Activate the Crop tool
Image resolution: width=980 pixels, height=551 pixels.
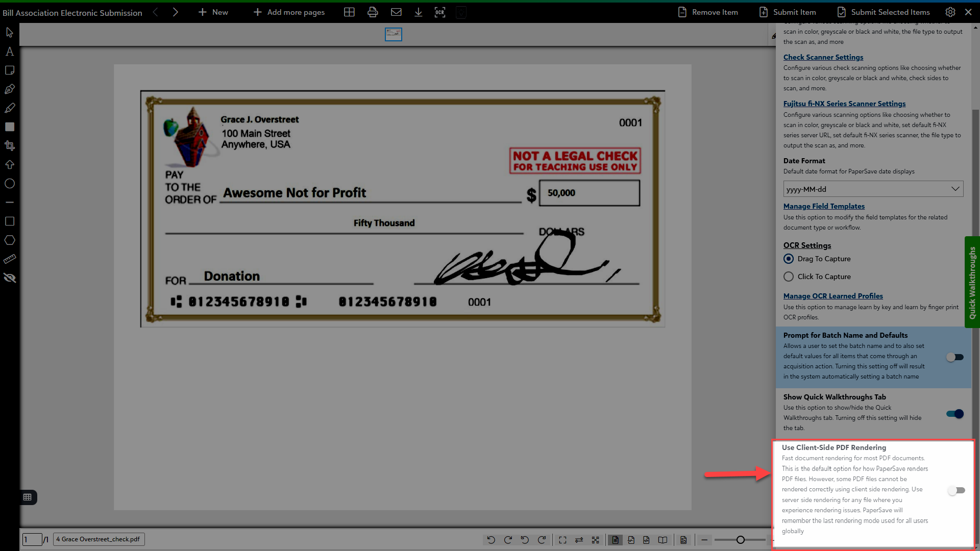(x=9, y=145)
